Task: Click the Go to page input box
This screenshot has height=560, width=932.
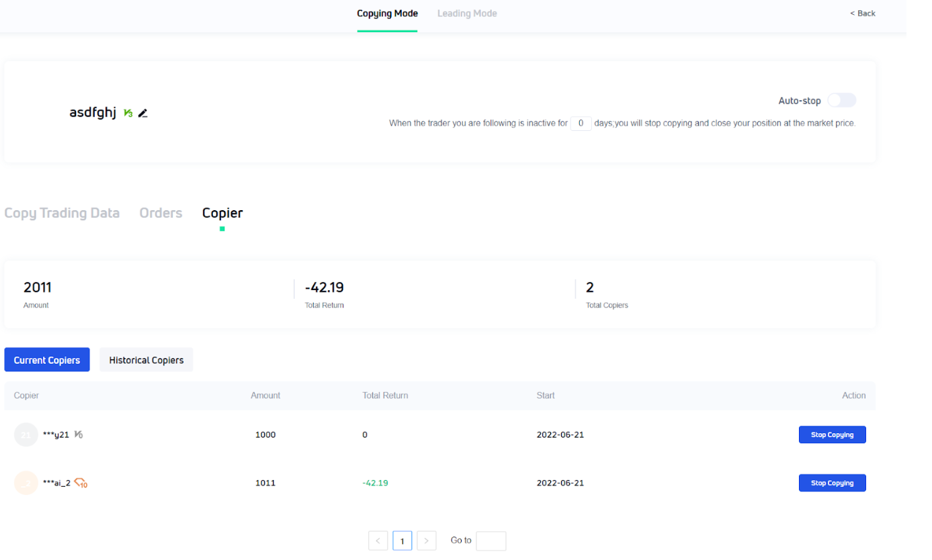Action: click(491, 541)
